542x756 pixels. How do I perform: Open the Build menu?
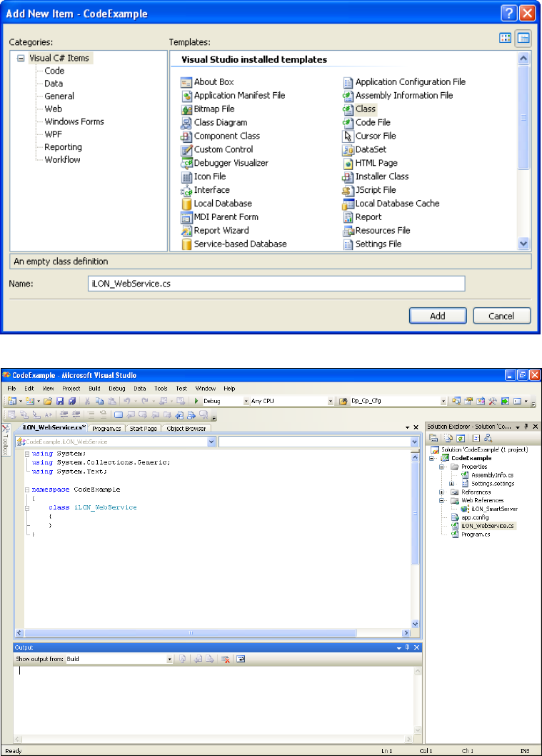pyautogui.click(x=94, y=389)
